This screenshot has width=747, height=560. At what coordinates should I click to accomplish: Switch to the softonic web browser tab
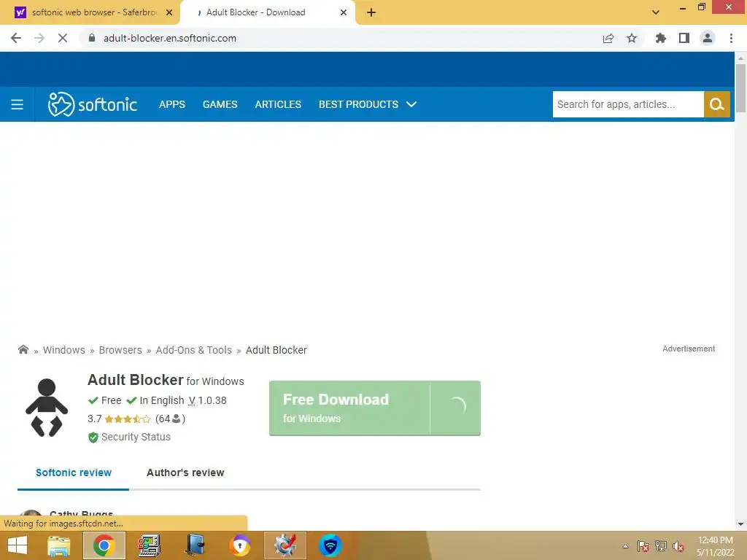pyautogui.click(x=90, y=12)
